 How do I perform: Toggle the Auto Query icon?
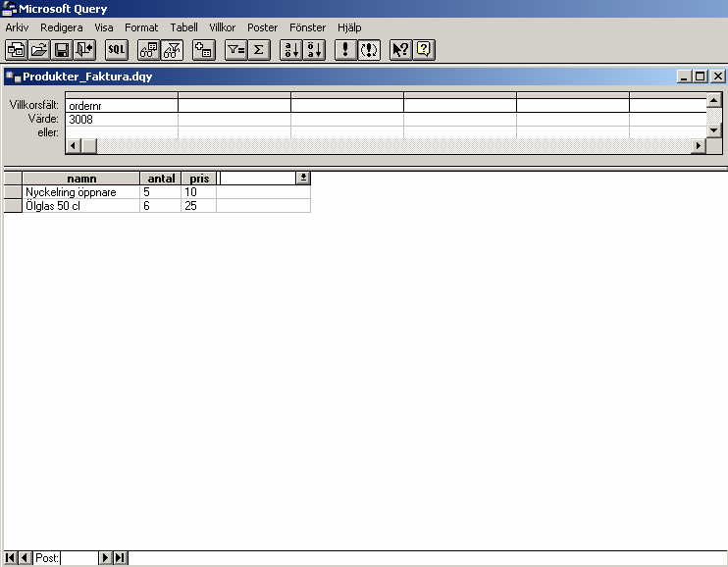[x=369, y=50]
